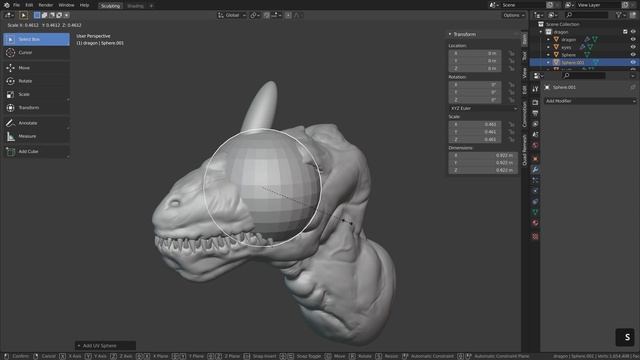The height and width of the screenshot is (360, 640).
Task: Open the Help menu
Action: pyautogui.click(x=84, y=5)
